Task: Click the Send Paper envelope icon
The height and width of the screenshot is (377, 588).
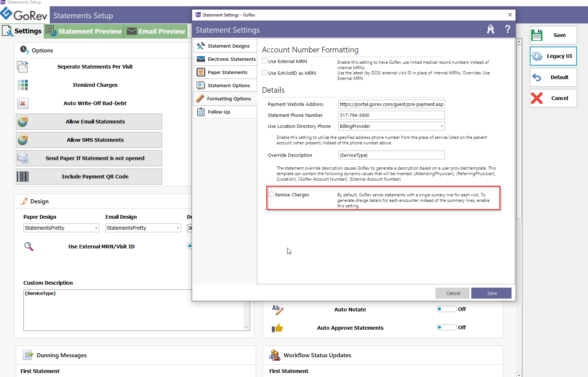Action: pyautogui.click(x=23, y=158)
